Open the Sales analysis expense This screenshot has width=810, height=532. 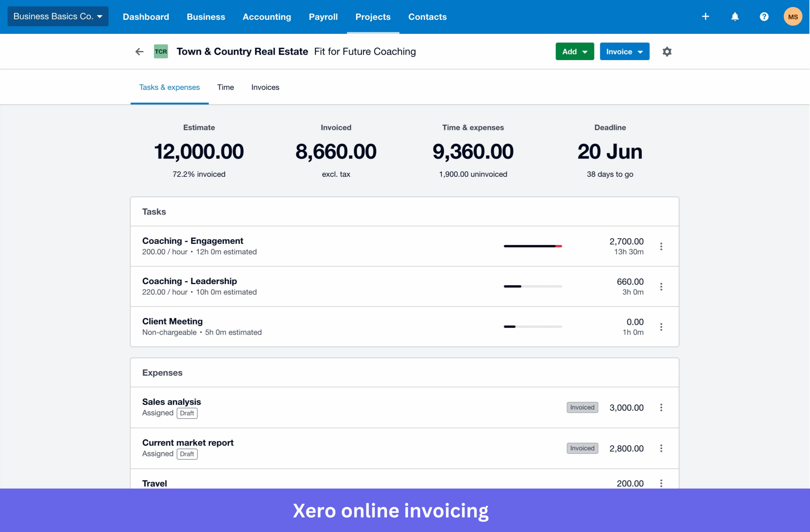[x=404, y=407]
